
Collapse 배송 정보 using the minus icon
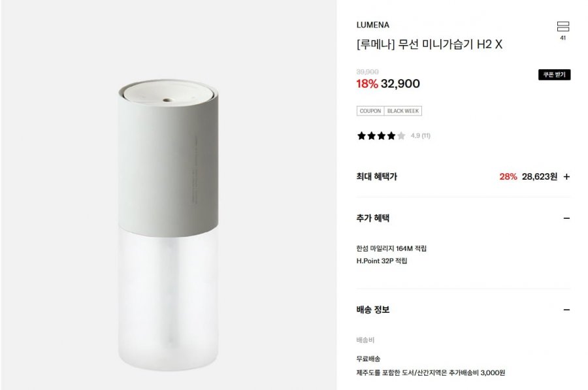(566, 310)
